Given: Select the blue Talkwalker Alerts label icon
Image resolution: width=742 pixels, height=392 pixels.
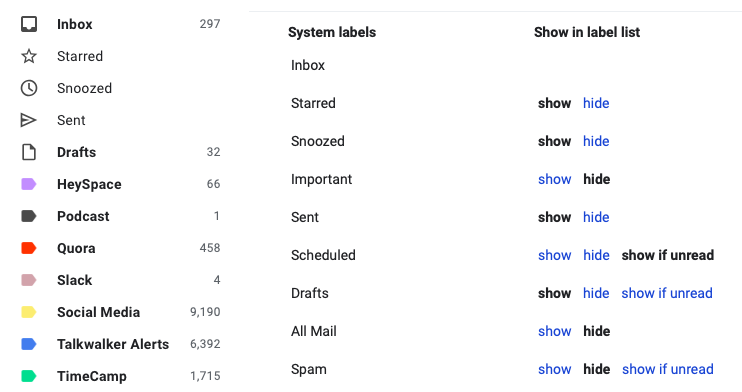Looking at the screenshot, I should 29,344.
